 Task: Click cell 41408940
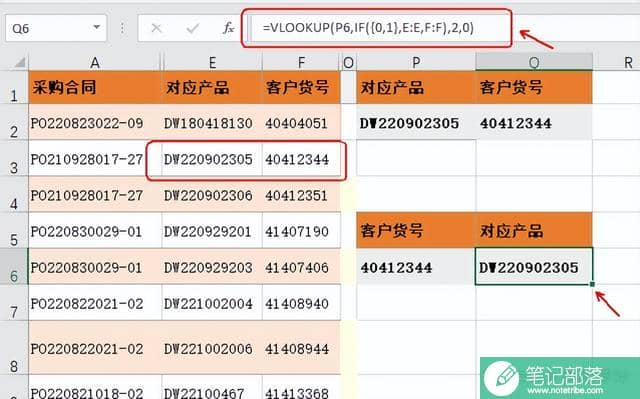tap(301, 303)
